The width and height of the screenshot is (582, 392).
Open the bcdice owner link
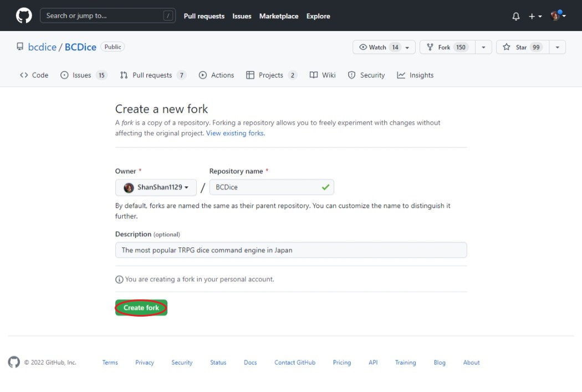tap(42, 47)
